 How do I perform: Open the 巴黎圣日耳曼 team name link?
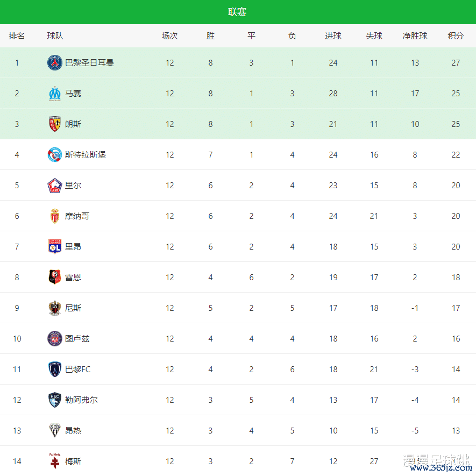click(x=89, y=63)
